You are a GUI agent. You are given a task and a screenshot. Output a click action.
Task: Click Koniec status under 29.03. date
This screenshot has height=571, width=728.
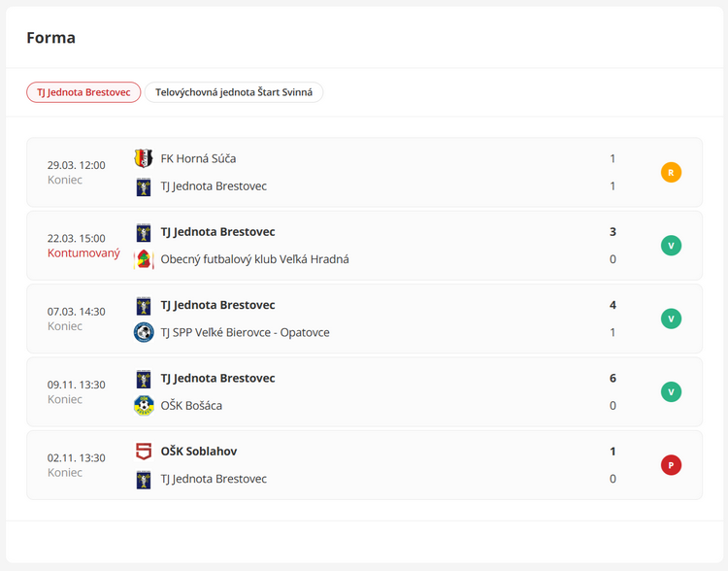pyautogui.click(x=65, y=180)
